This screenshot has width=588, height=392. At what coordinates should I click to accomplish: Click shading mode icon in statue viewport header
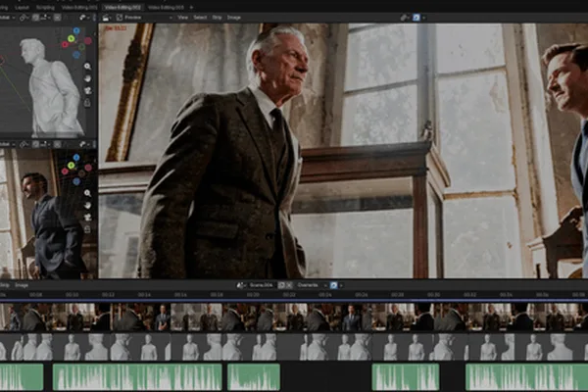point(83,18)
